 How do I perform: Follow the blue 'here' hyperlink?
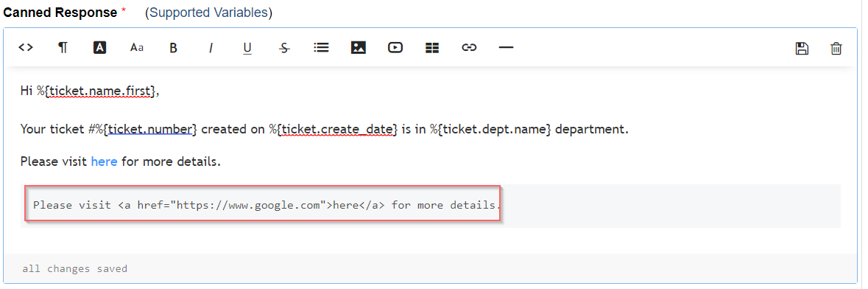(104, 161)
